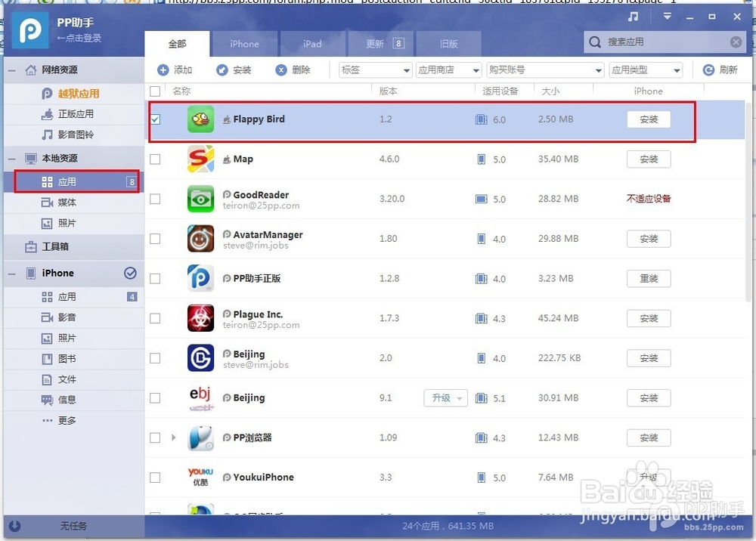
Task: Open the 升级 dropdown in Beijing row
Action: click(x=445, y=398)
